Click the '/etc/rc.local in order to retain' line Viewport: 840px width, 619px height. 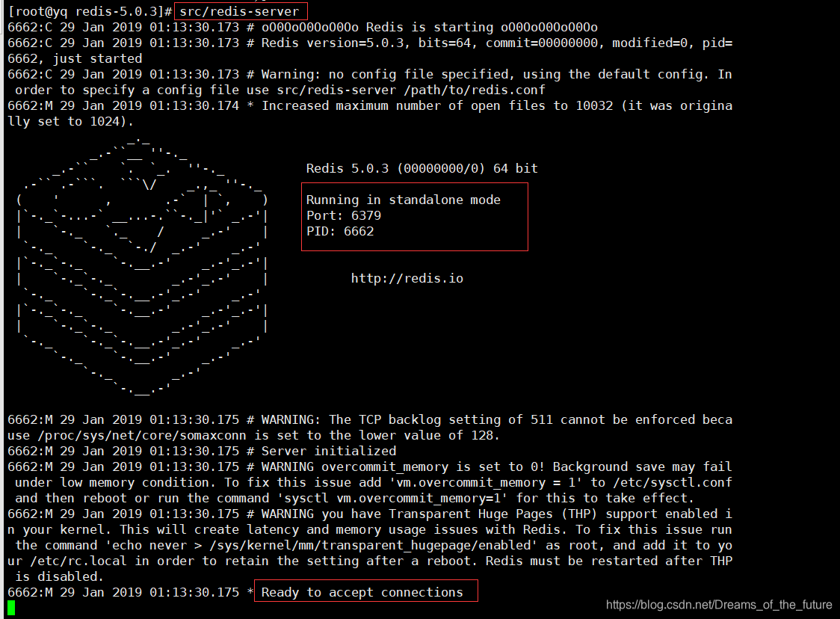coord(370,561)
